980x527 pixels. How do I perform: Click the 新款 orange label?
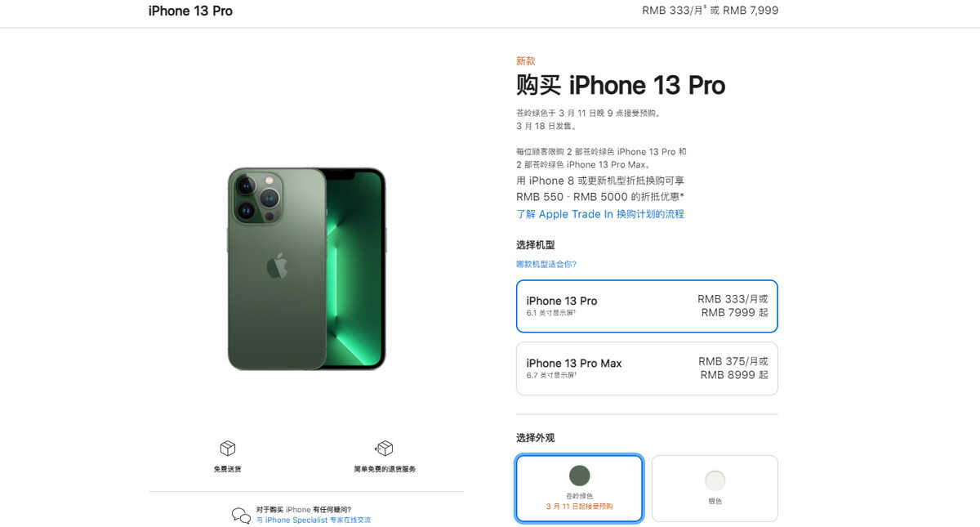pyautogui.click(x=526, y=61)
